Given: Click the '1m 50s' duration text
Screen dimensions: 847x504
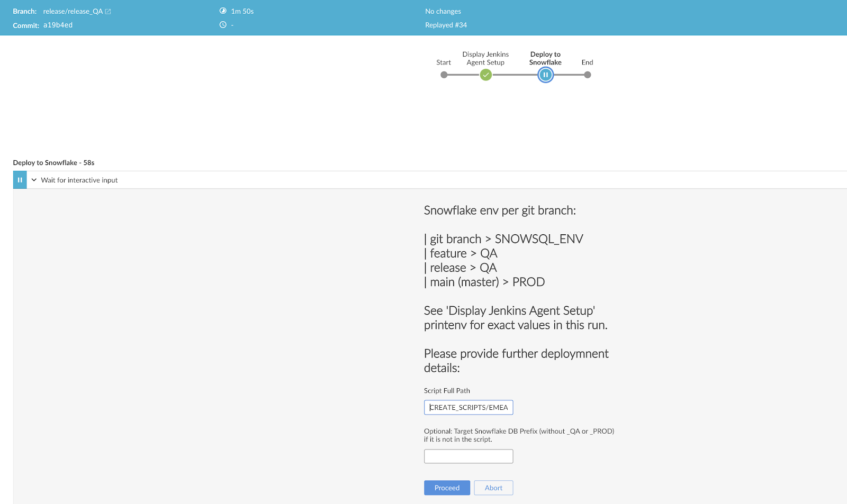Looking at the screenshot, I should [x=242, y=12].
